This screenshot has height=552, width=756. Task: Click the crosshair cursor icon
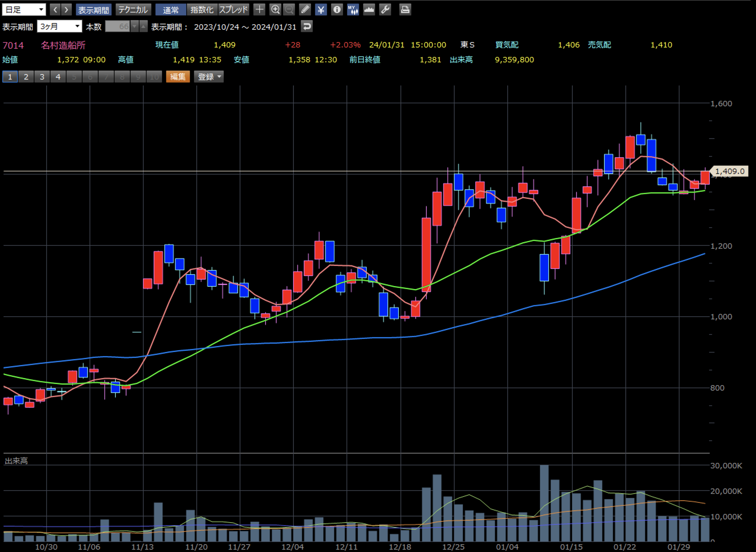coord(259,9)
